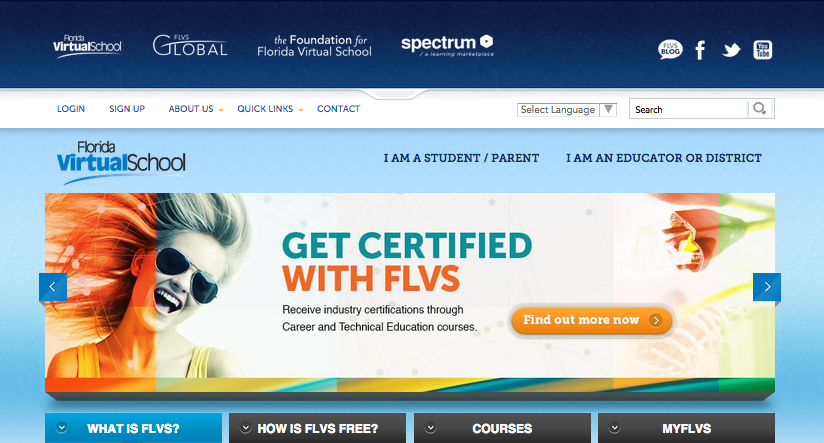The height and width of the screenshot is (443, 824).
Task: Open the Spectrum learning marketplace logo
Action: click(x=447, y=45)
